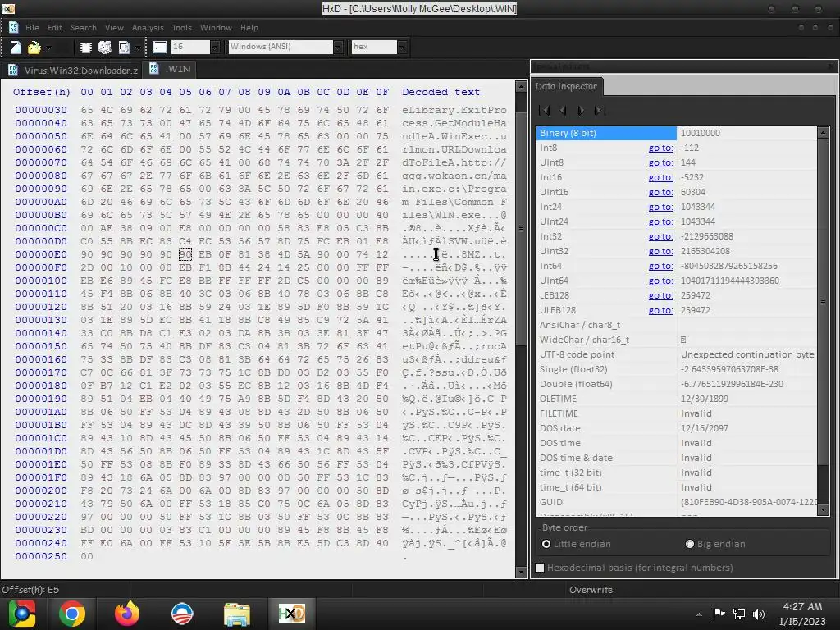The image size is (840, 630).
Task: Click 'go to:' link for Int8
Action: pyautogui.click(x=660, y=148)
